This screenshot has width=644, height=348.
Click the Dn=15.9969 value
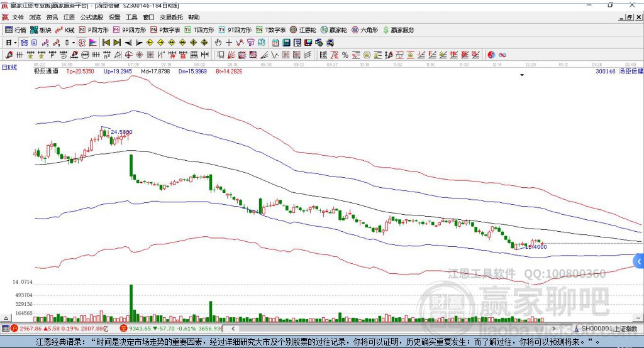coord(192,71)
